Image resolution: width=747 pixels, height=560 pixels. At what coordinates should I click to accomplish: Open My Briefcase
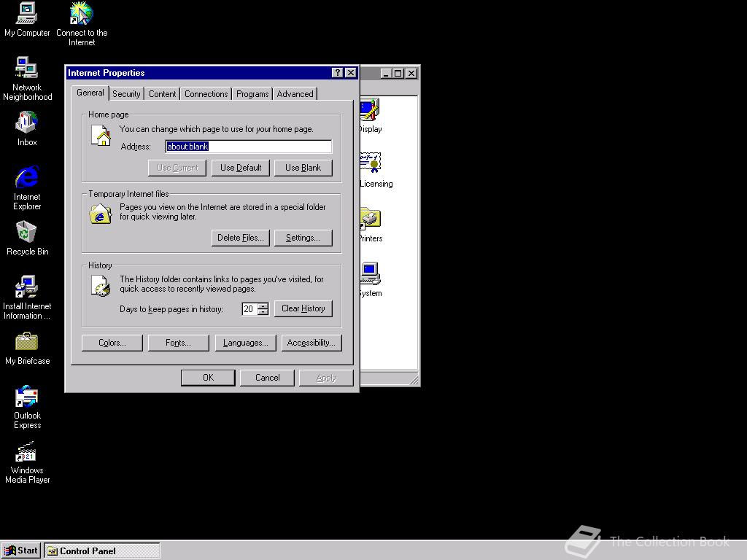click(x=26, y=343)
